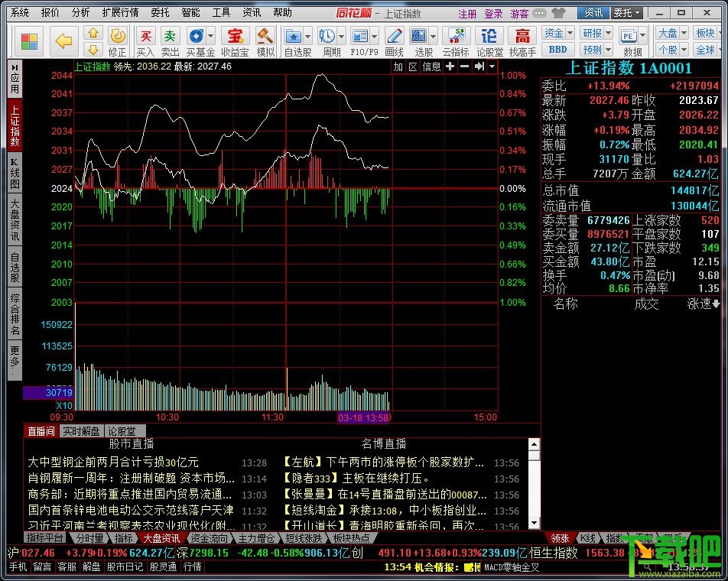
Task: Switch the panel to 个股 mode
Action: pyautogui.click(x=668, y=48)
